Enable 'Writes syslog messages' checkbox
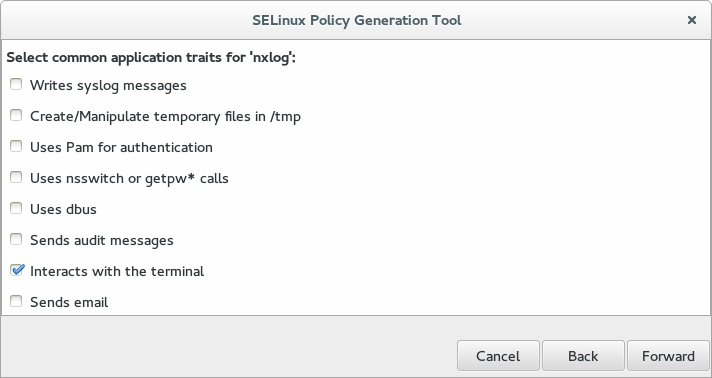712x378 pixels. 16,85
